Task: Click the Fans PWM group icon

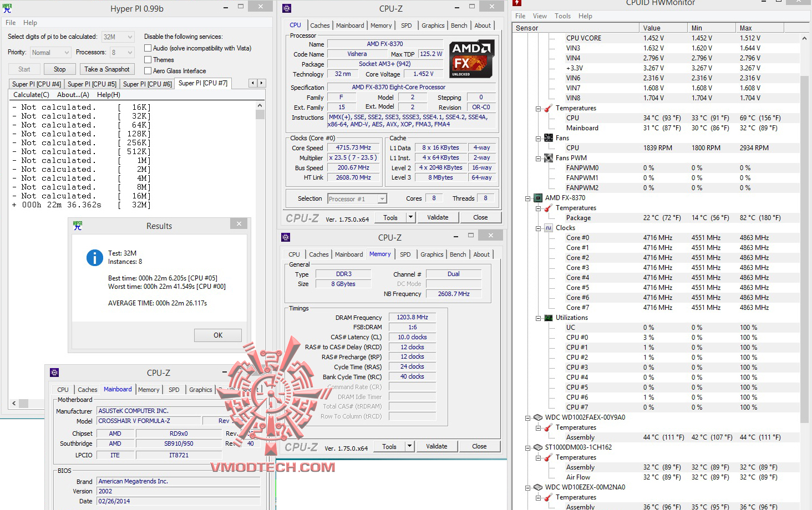Action: coord(548,158)
